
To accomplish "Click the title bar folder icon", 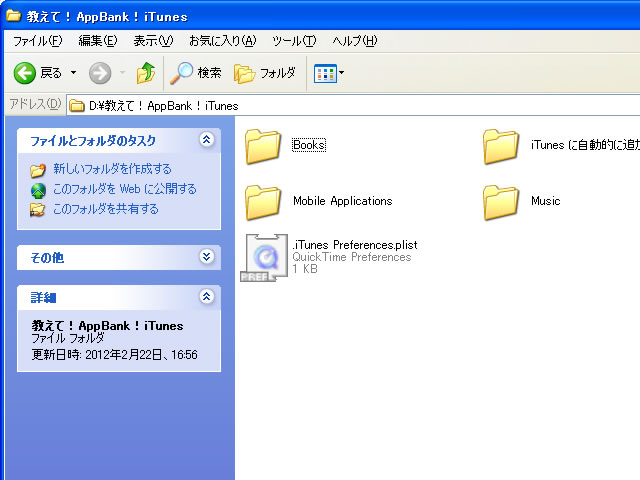I will pos(13,16).
